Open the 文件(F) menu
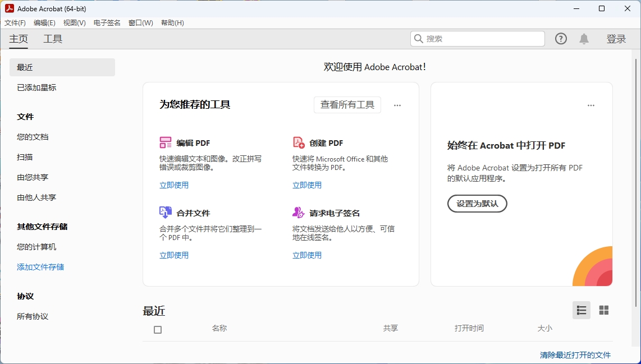Image resolution: width=641 pixels, height=364 pixels. 15,23
